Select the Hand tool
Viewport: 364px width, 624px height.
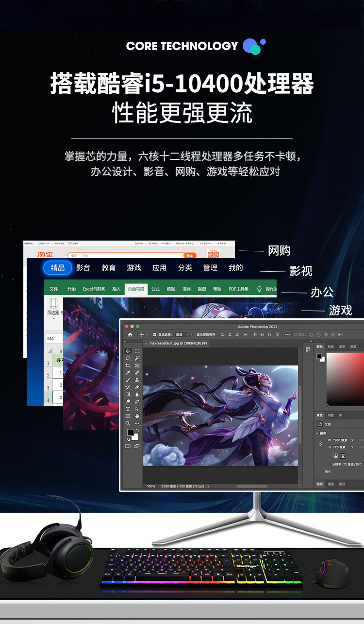coord(137,416)
